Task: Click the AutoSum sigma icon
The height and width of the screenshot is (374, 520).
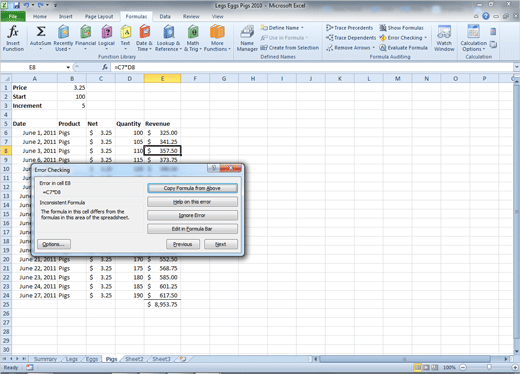Action: (41, 32)
